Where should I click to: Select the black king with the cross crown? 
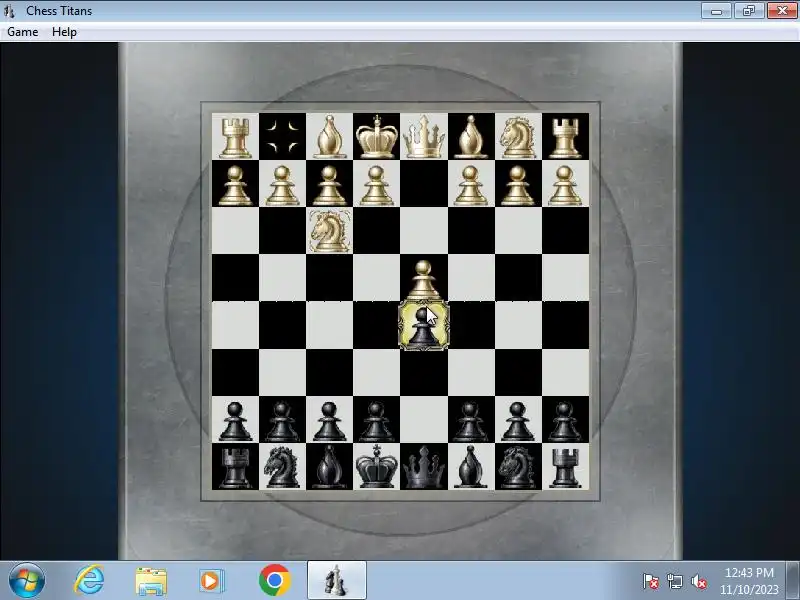coord(377,466)
